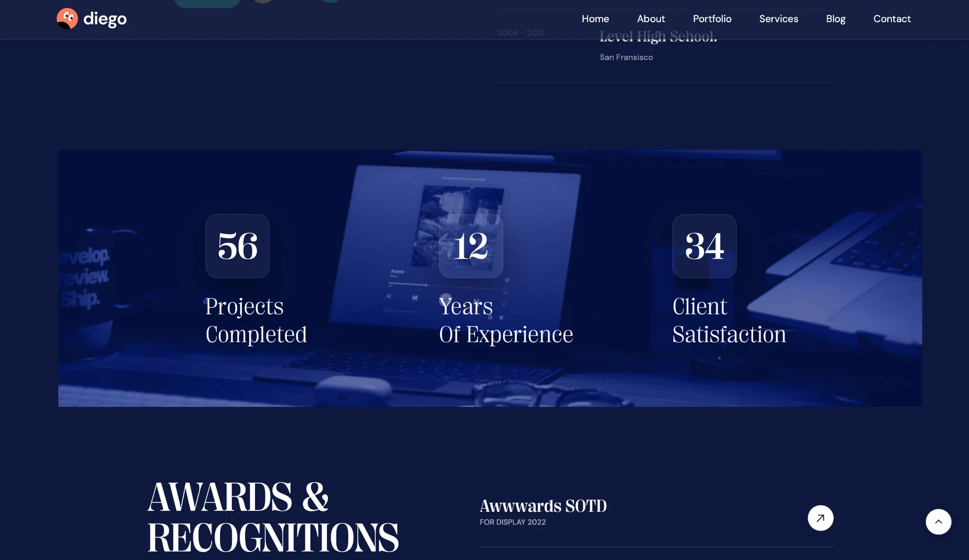Click the Awards & Recognitions heading

[x=273, y=517]
